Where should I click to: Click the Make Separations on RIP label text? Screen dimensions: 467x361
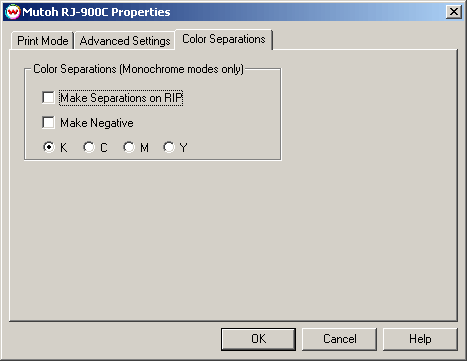pyautogui.click(x=121, y=98)
